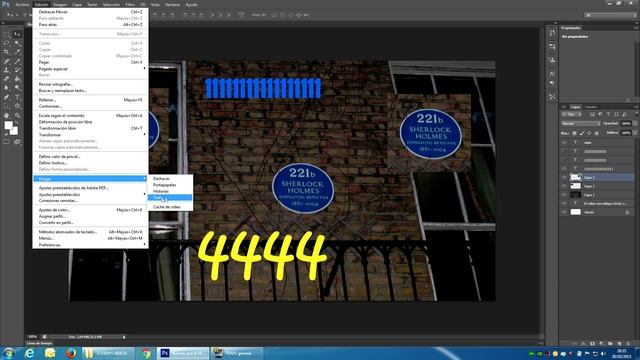Change screen mode icon in toolbox
Viewport: 640px width, 360px height.
coord(17,142)
